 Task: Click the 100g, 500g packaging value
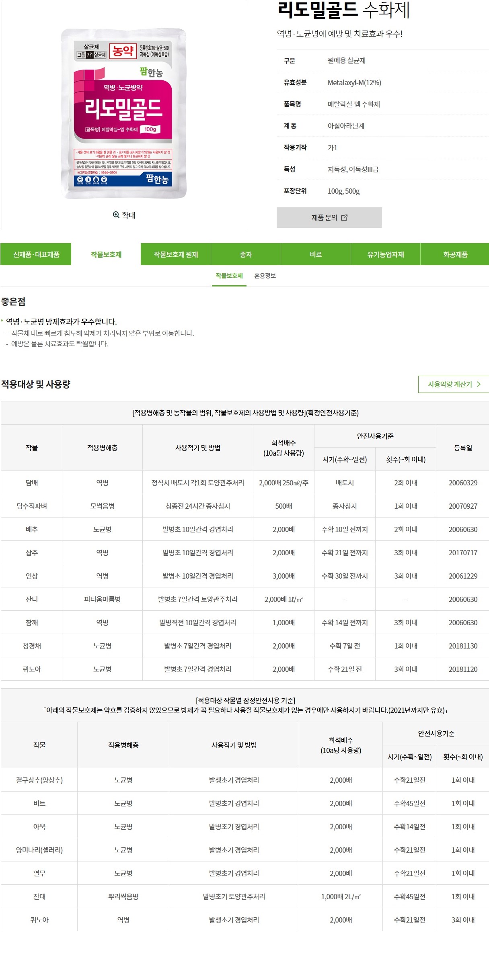pos(344,191)
